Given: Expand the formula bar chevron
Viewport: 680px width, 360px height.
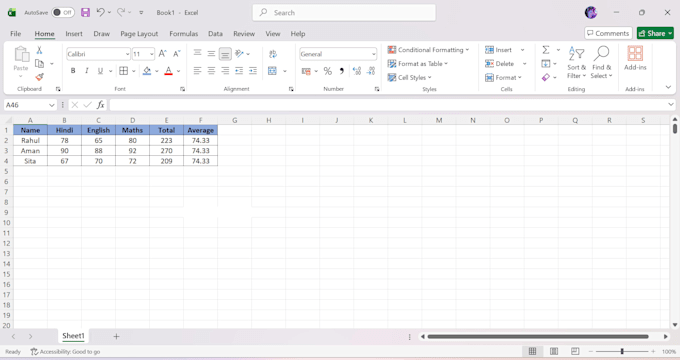Looking at the screenshot, I should click(x=670, y=105).
